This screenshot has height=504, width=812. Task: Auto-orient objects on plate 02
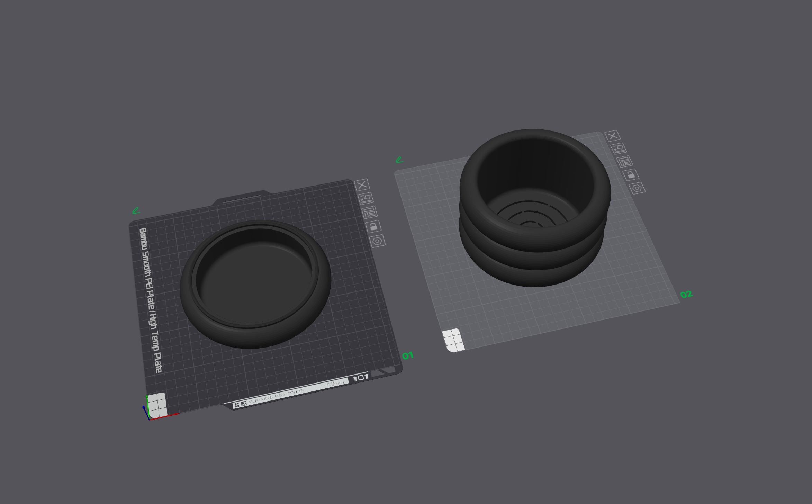coord(619,148)
